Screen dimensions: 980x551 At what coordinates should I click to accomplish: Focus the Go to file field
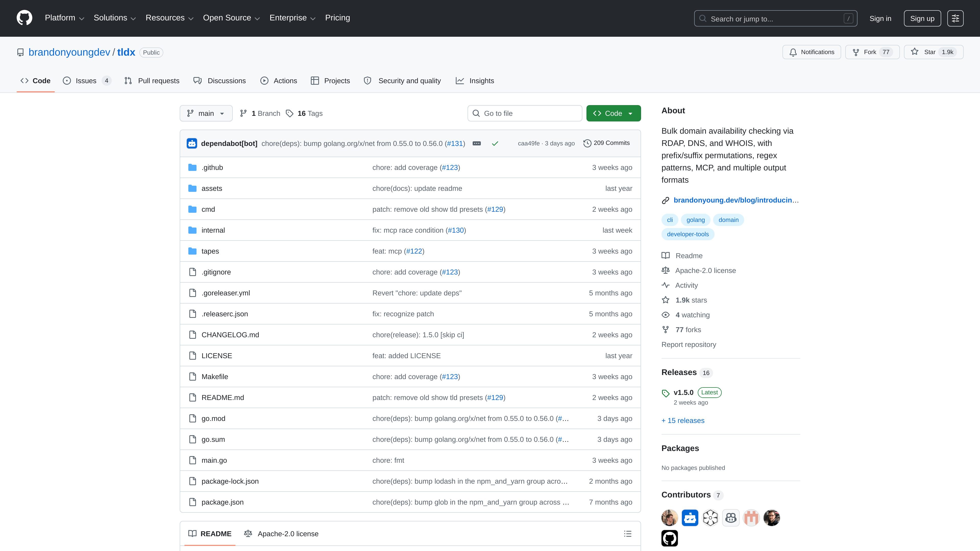click(525, 113)
